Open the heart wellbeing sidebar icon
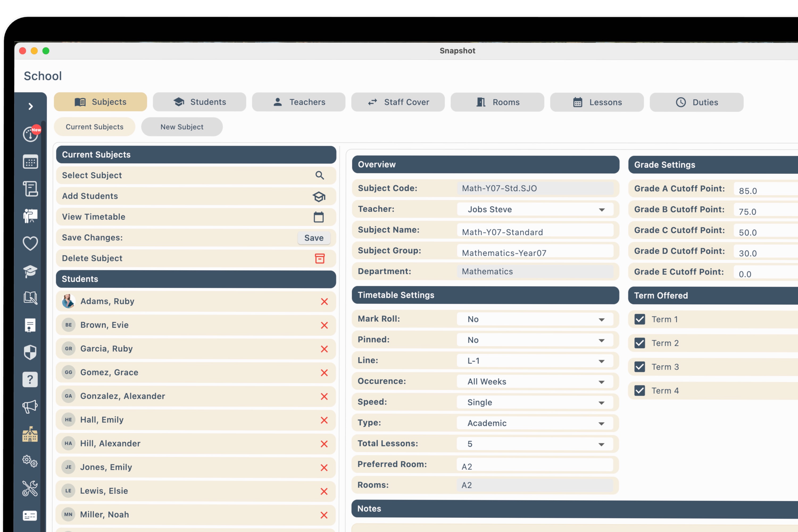Screen dimensions: 798x532 point(31,243)
